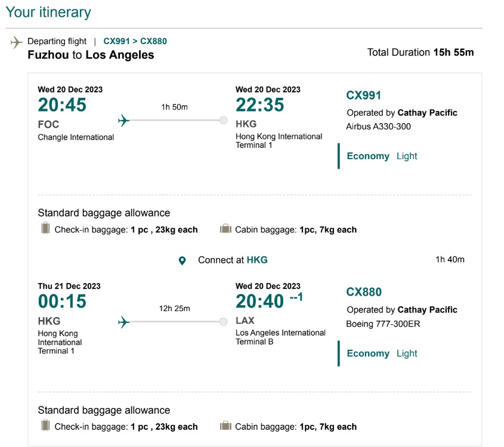Image resolution: width=504 pixels, height=447 pixels.
Task: Click the location pin beside Connect at HKG
Action: pyautogui.click(x=182, y=260)
